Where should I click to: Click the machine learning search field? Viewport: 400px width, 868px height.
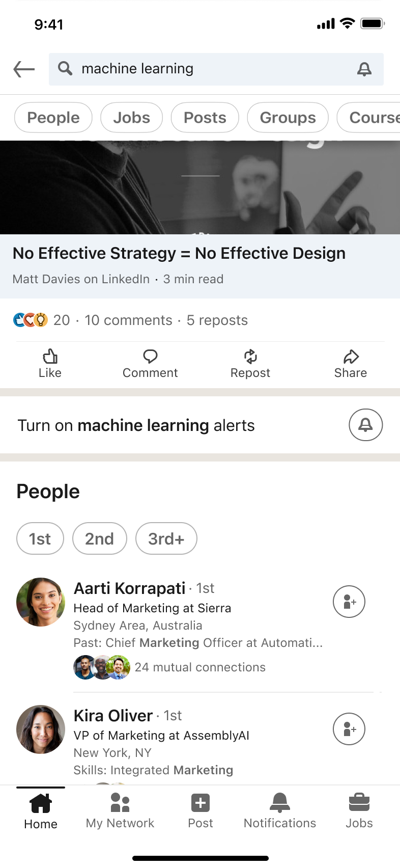coord(204,69)
